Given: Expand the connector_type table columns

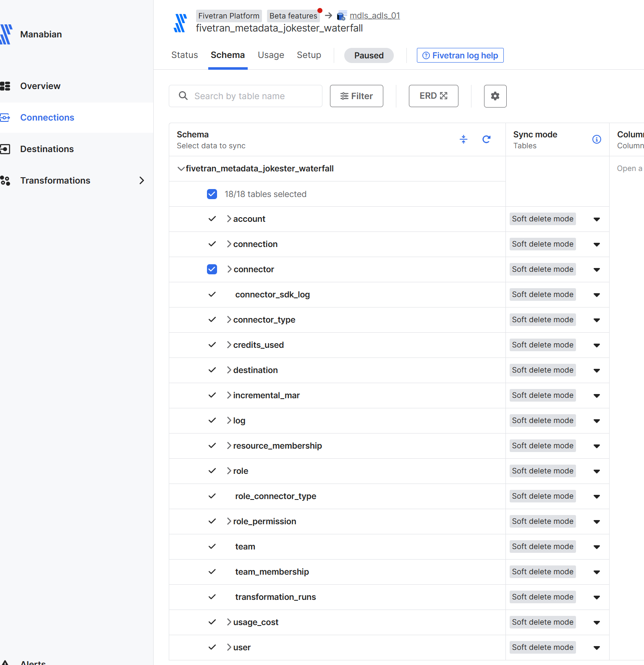Looking at the screenshot, I should [229, 320].
